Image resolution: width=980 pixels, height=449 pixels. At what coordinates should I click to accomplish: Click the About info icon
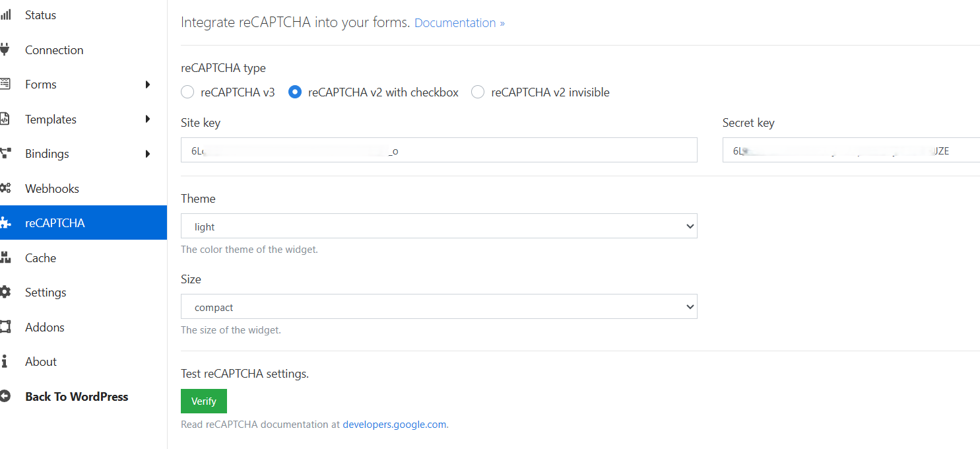[x=5, y=362]
